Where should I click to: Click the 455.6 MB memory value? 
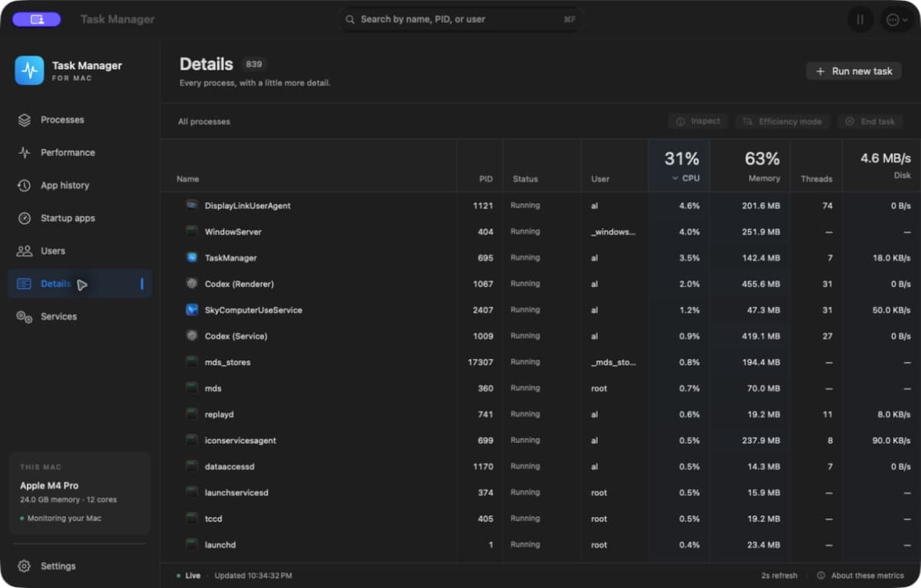click(761, 284)
